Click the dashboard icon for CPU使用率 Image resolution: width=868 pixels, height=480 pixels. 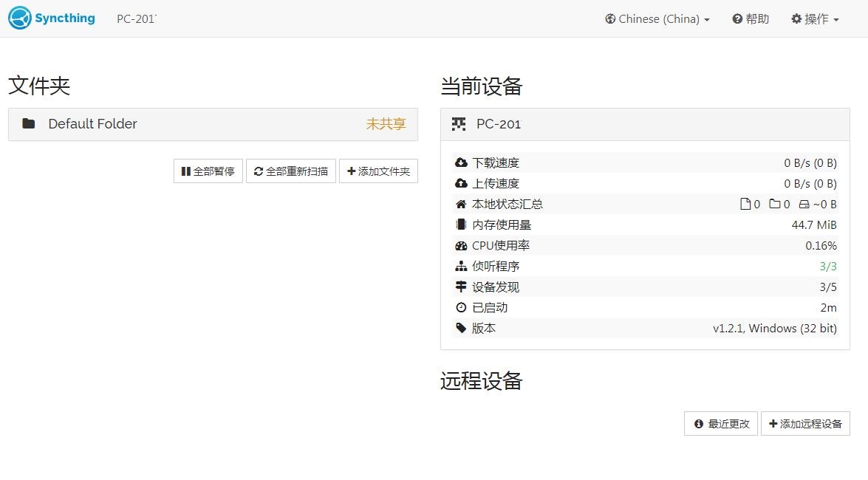[461, 246]
